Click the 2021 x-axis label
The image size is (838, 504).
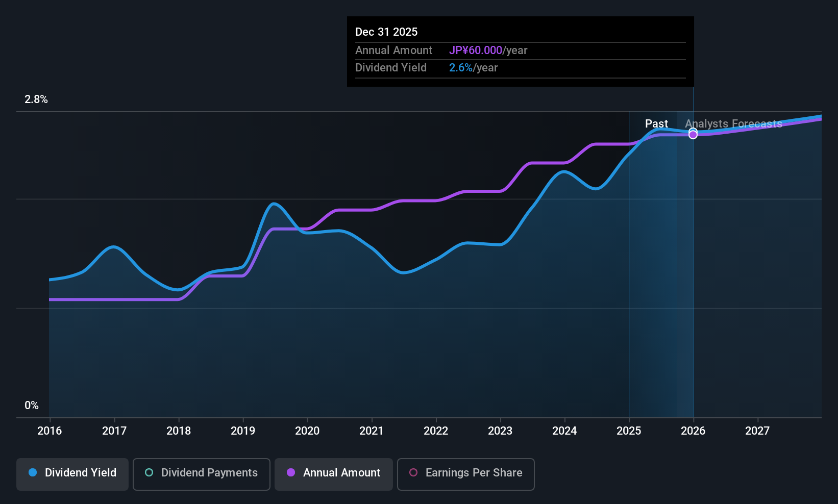[x=372, y=431]
